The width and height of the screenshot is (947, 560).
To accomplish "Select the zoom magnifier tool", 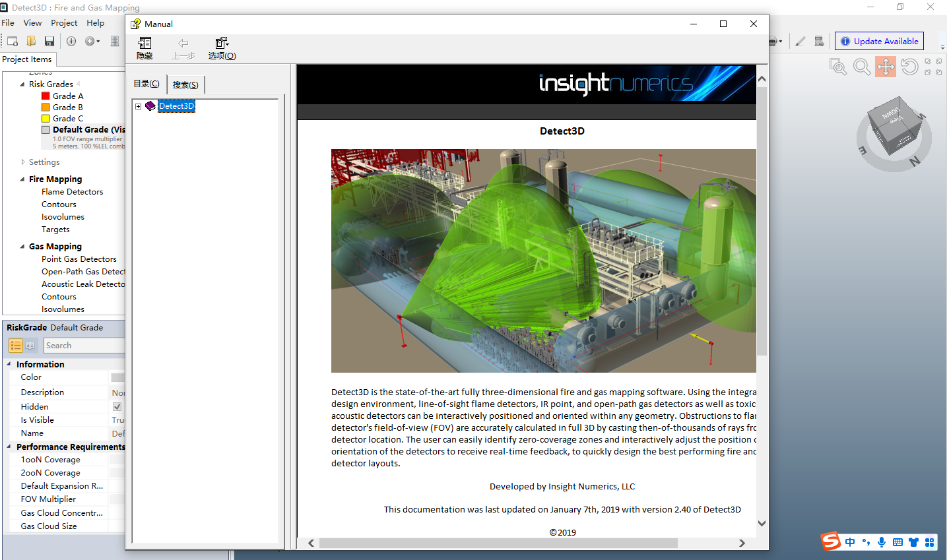I will [x=862, y=67].
